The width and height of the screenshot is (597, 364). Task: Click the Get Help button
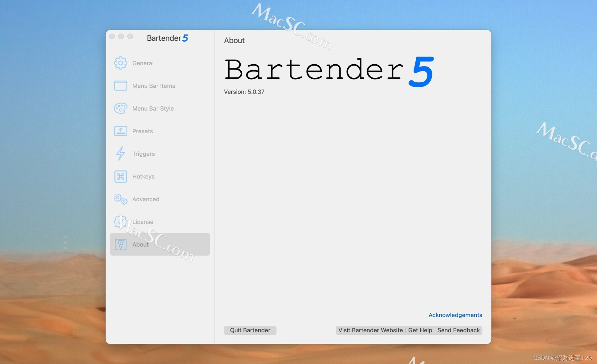pos(419,330)
